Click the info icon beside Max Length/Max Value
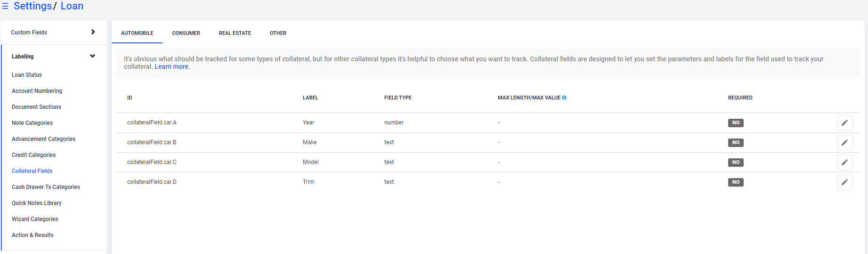This screenshot has height=254, width=868. point(564,98)
